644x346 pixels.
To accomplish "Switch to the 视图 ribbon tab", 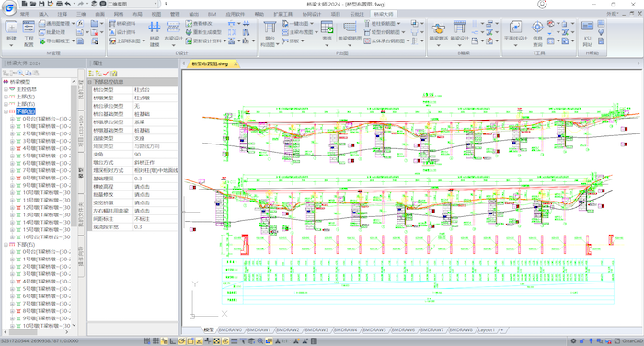I will point(156,14).
